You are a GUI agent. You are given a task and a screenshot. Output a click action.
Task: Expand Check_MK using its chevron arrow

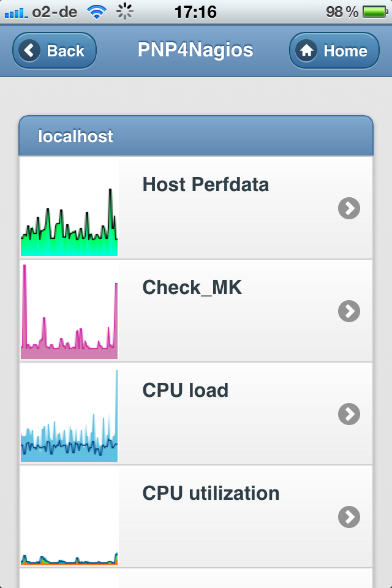click(x=349, y=312)
